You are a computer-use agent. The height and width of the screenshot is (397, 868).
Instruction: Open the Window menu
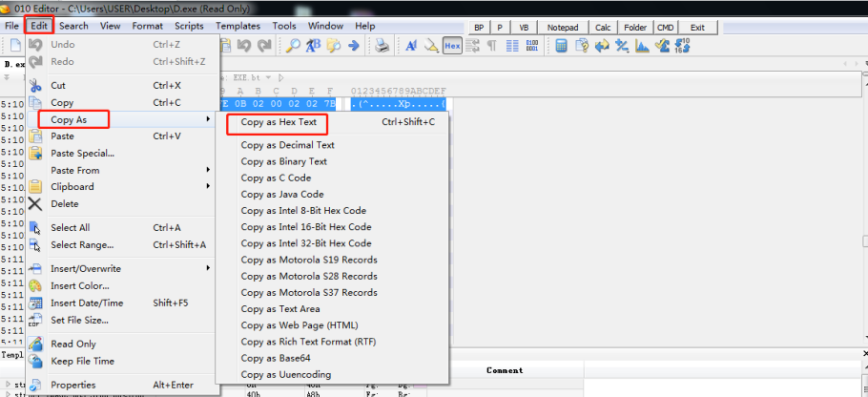pyautogui.click(x=325, y=26)
